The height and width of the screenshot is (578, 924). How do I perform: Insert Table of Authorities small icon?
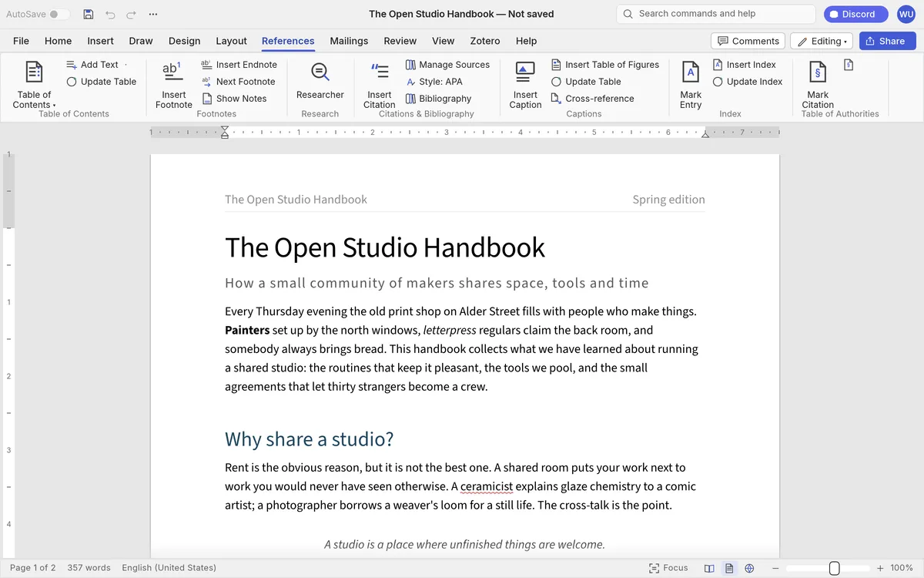849,65
